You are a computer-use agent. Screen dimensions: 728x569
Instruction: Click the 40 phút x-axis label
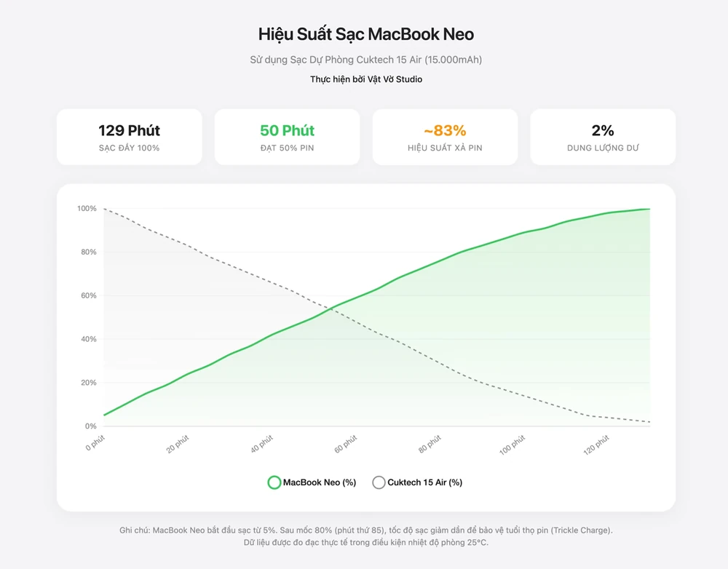262,444
